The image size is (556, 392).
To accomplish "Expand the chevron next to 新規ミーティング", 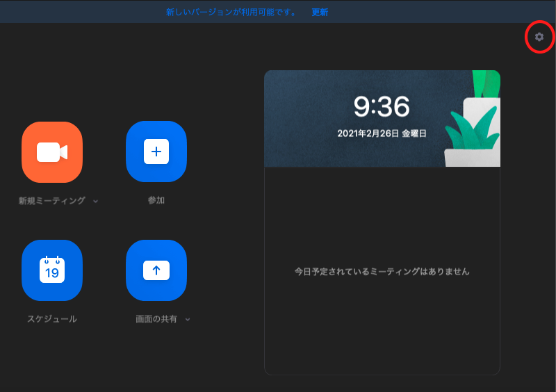I will (96, 202).
